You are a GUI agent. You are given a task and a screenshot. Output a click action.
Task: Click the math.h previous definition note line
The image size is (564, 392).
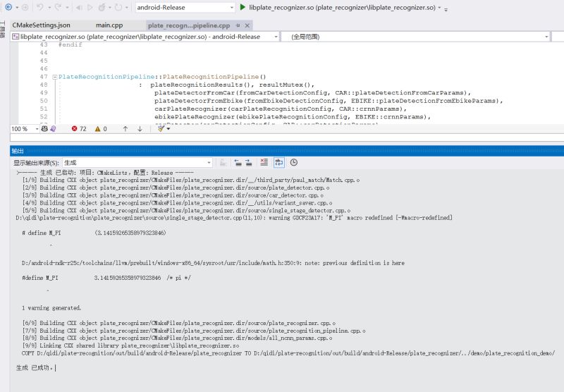tap(213, 263)
